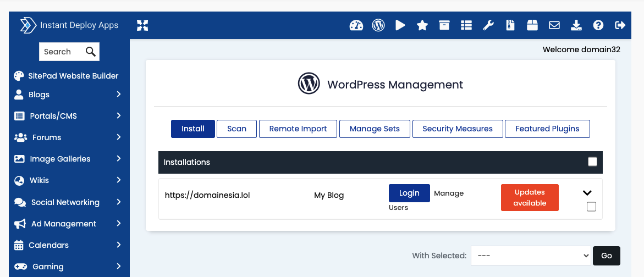Screen dimensions: 644x277
Task: Click the Forums group icon
Action: coord(20,137)
